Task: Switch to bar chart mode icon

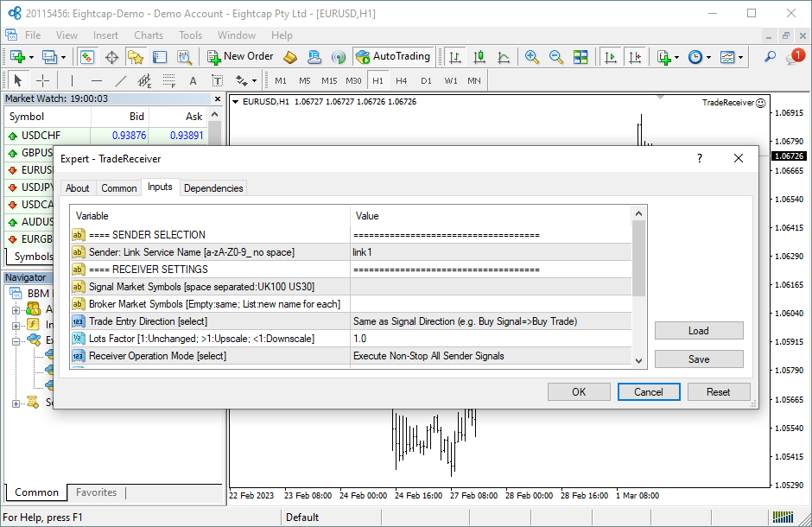Action: [455, 56]
